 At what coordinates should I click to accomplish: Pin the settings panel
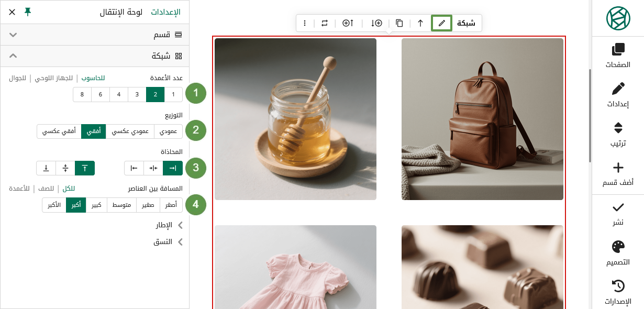[28, 12]
